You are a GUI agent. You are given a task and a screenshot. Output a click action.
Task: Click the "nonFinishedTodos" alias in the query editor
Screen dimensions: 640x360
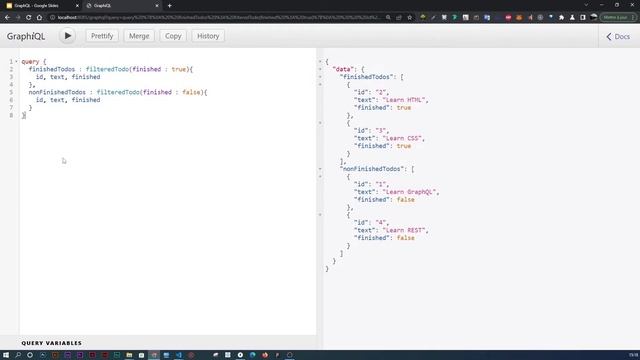click(x=57, y=92)
